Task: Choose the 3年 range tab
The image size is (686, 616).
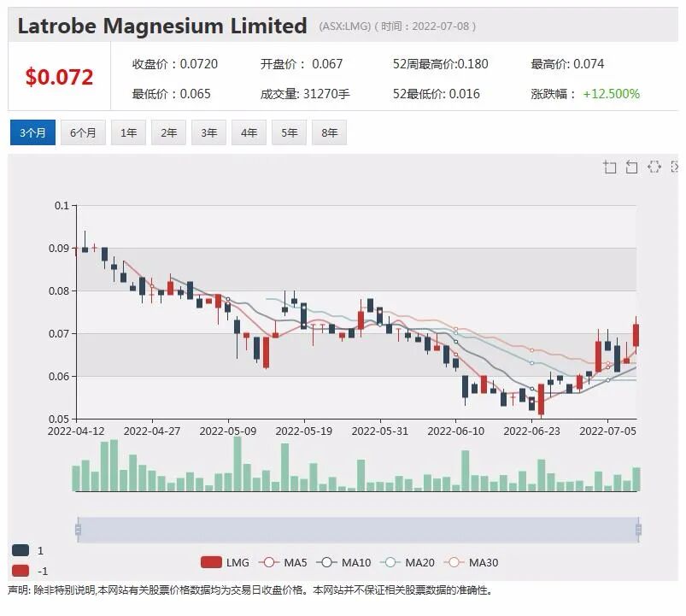Action: [208, 132]
